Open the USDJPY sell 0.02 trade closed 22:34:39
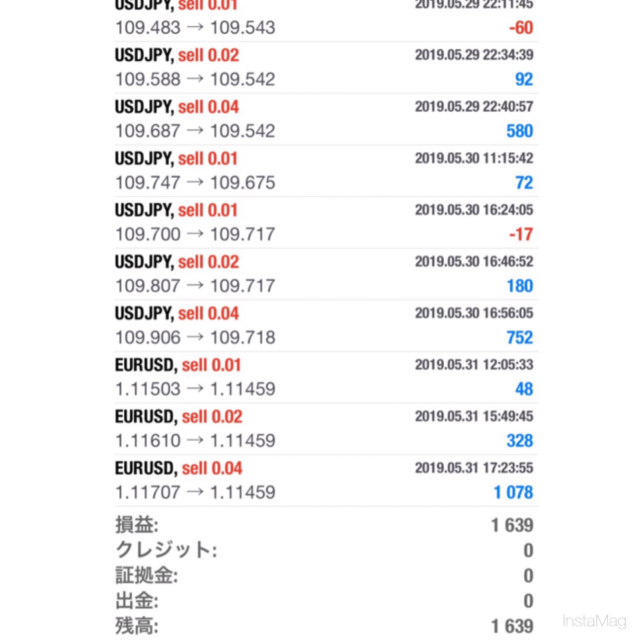 [x=322, y=67]
